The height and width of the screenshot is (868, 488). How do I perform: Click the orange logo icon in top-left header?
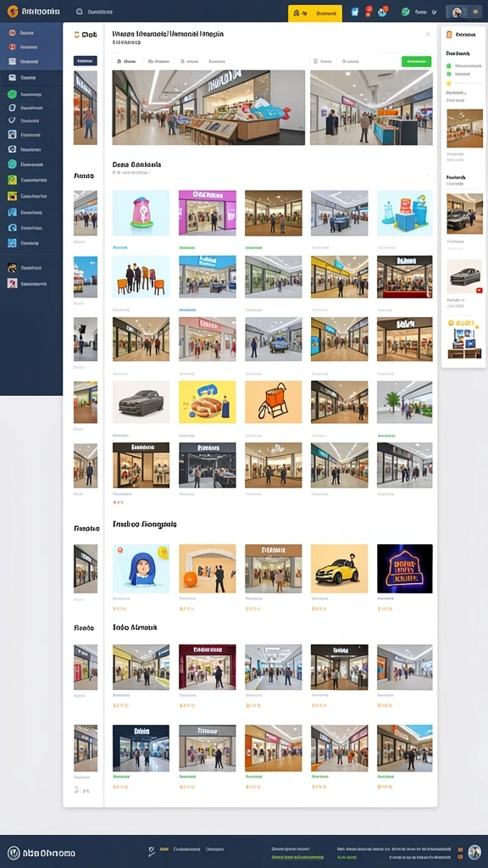click(x=13, y=11)
